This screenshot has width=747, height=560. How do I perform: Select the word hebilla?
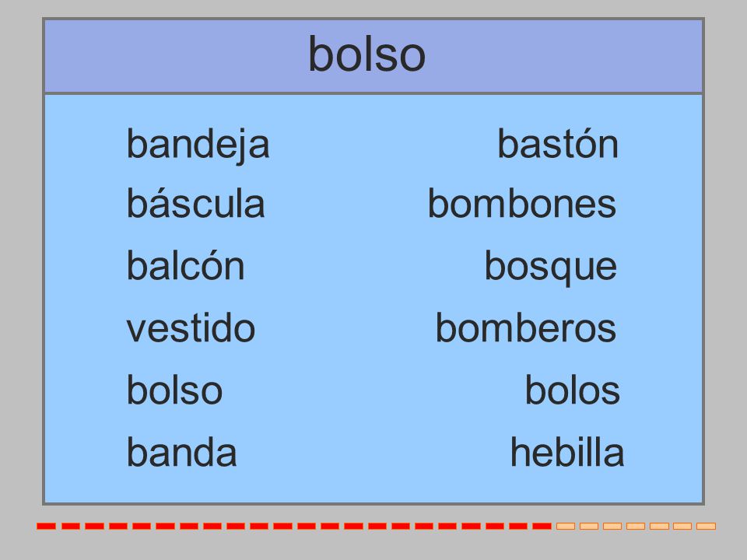567,452
